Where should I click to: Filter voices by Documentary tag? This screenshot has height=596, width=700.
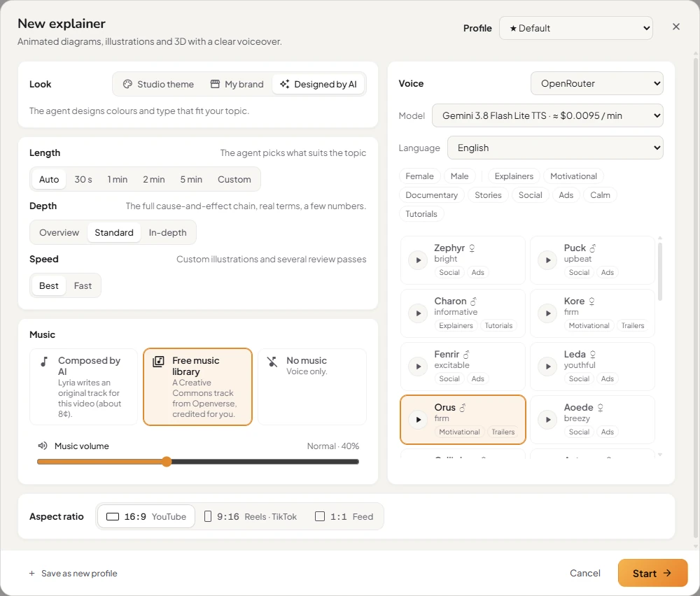(x=432, y=195)
